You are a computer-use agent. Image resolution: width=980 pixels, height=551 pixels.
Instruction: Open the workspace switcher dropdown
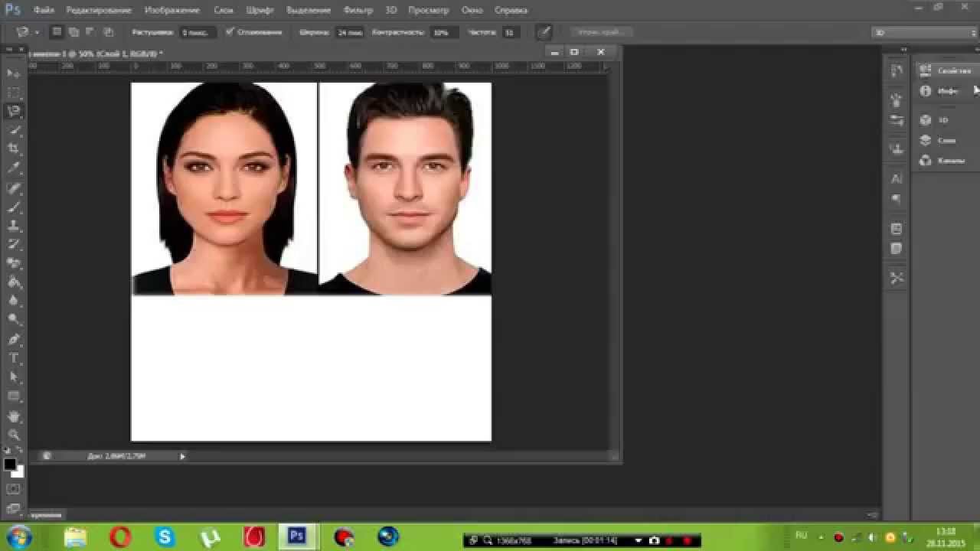click(x=923, y=32)
